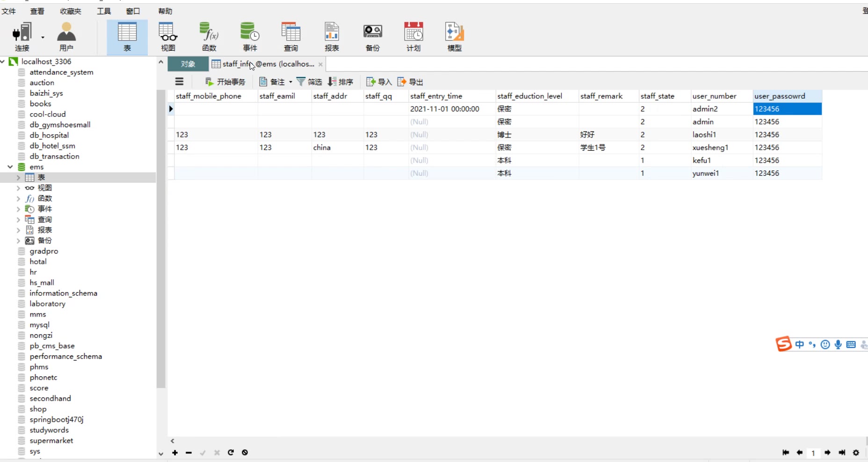Click the 备份 (Backup) toolbar icon
868x462 pixels.
point(372,37)
